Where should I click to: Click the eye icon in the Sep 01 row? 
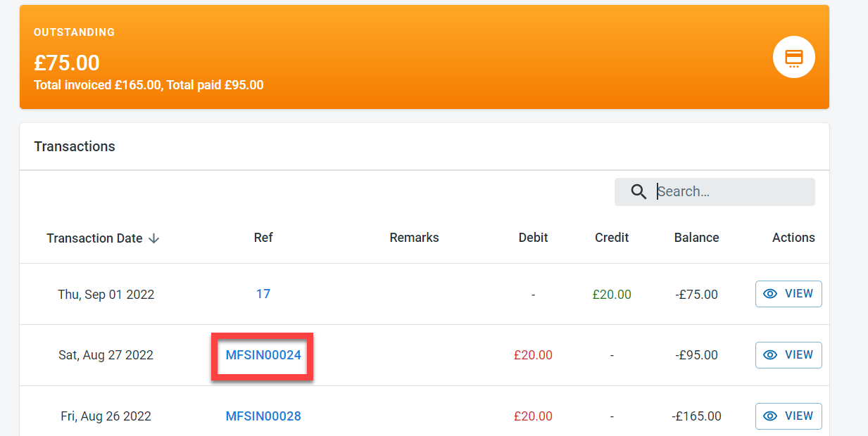770,294
